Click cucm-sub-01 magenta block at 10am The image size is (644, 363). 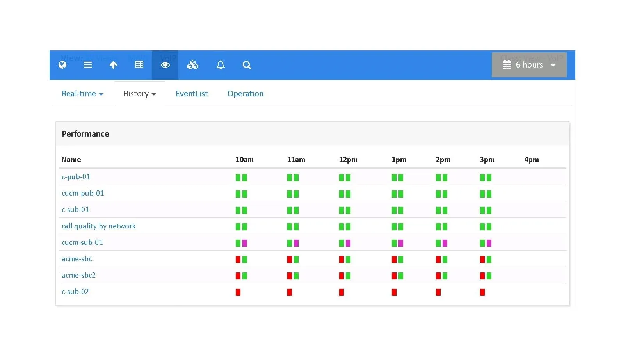245,243
